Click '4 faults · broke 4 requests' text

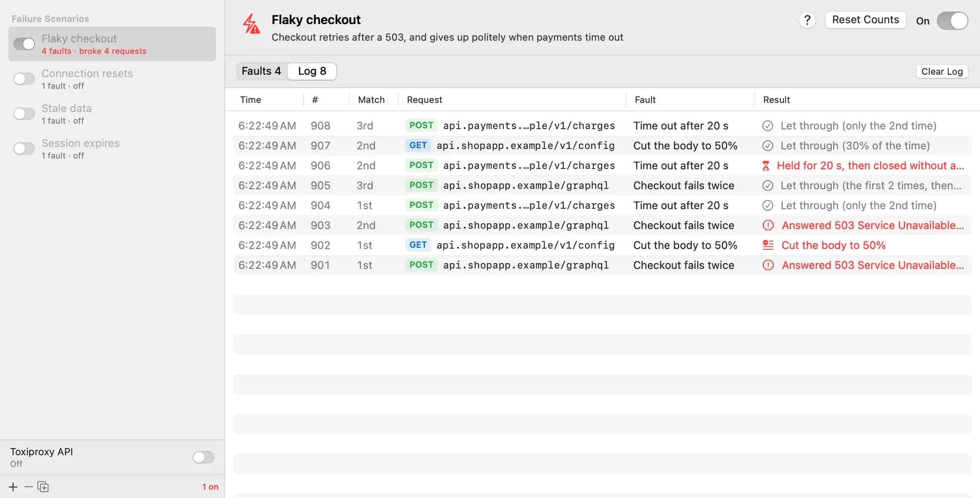(94, 51)
